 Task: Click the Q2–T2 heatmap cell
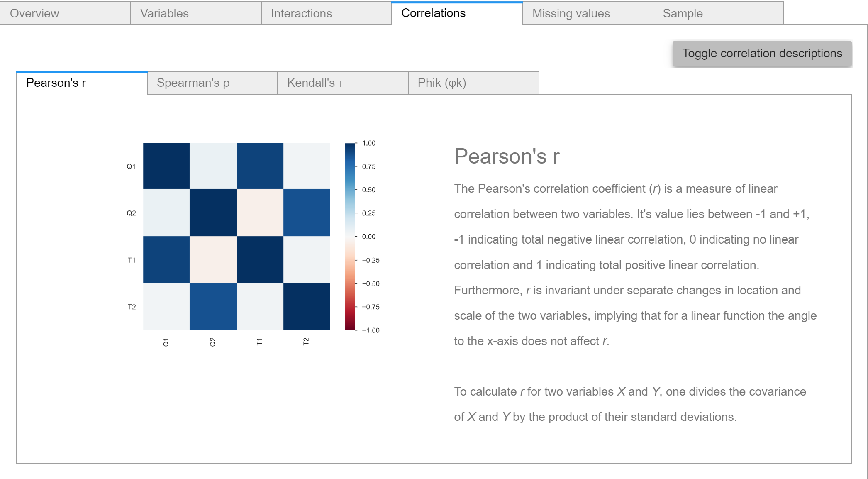307,213
